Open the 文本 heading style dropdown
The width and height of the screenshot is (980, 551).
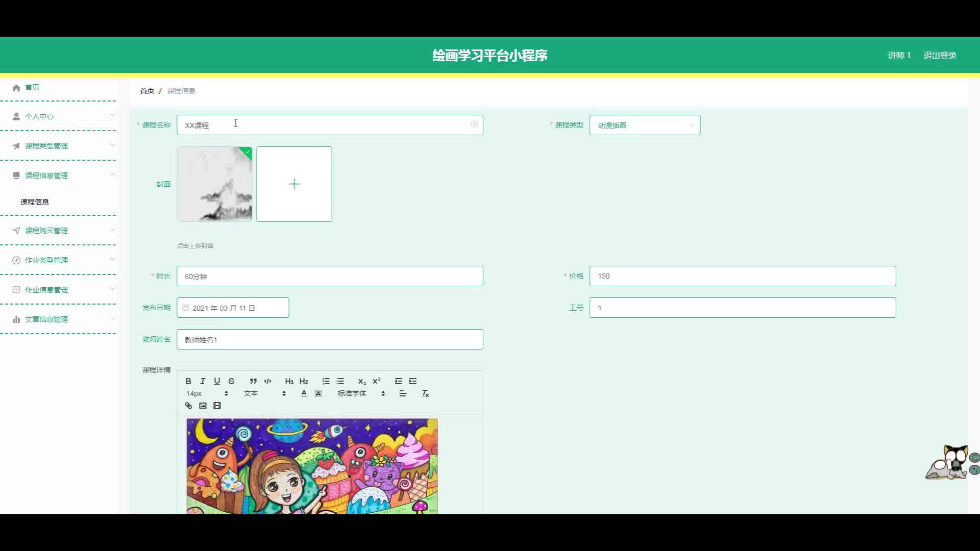pos(264,393)
